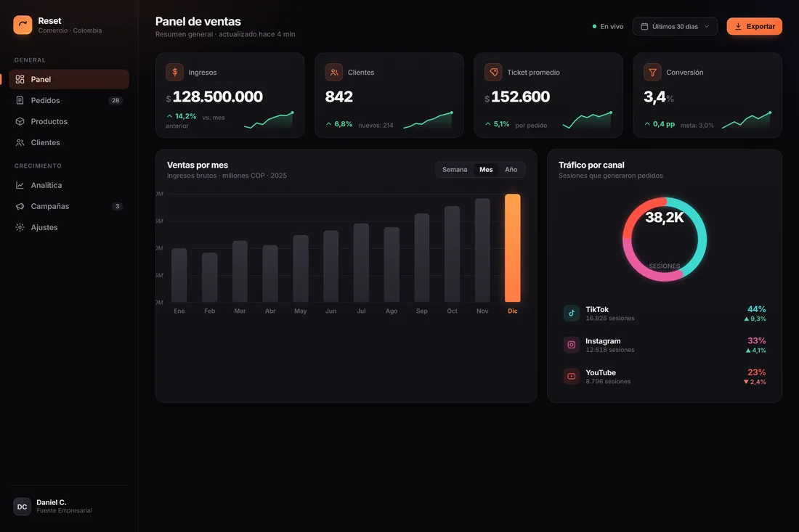Select the Panel grid icon in sidebar
Viewport: 799px width, 532px height.
point(20,79)
